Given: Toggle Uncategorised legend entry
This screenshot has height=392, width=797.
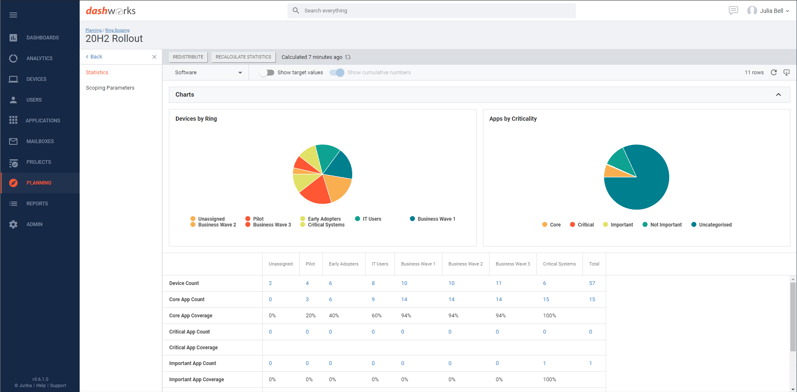Looking at the screenshot, I should (712, 225).
